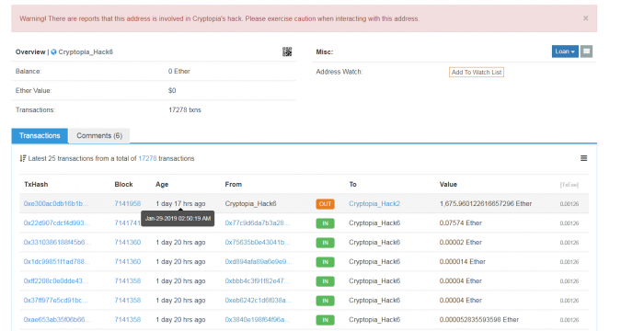Expand the Loan dropdown button
The height and width of the screenshot is (331, 644).
tap(565, 51)
